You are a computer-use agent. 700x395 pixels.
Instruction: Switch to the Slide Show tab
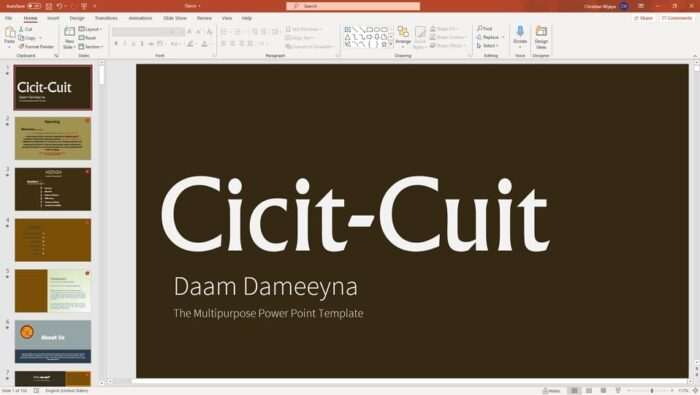coord(175,18)
